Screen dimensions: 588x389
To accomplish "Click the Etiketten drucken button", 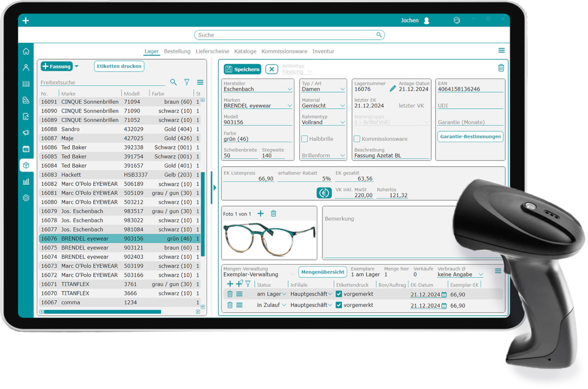I will click(x=119, y=66).
